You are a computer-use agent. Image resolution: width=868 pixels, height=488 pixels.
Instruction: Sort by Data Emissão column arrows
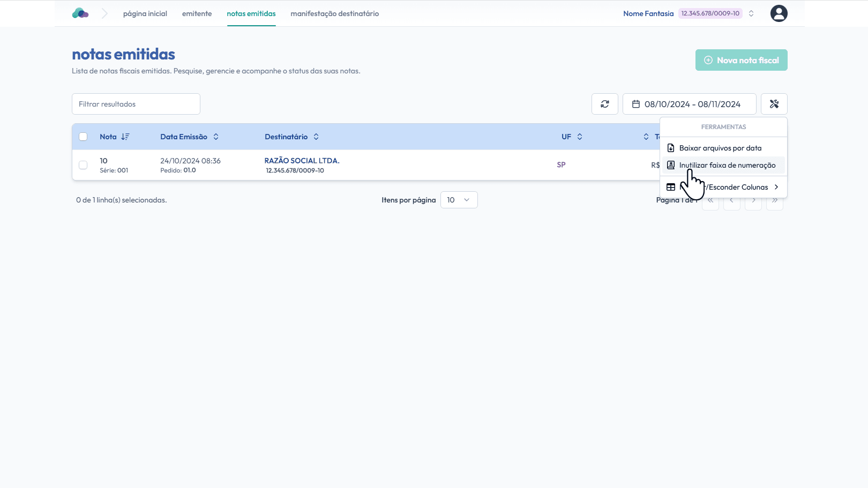(x=216, y=137)
